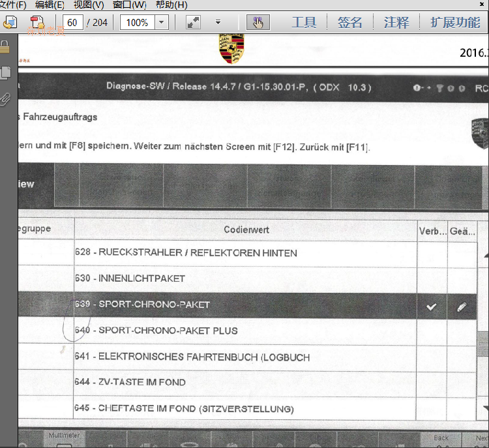
Task: Open the 编辑(E) menu
Action: [50, 5]
